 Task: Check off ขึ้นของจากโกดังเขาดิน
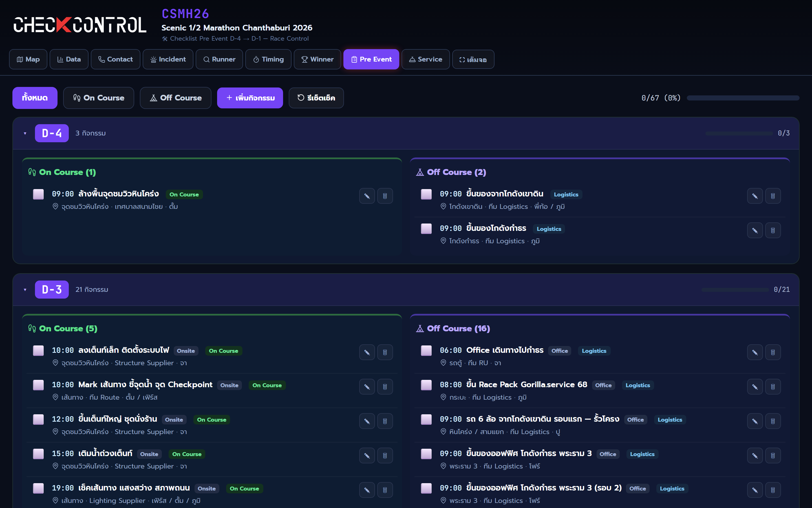(x=426, y=194)
